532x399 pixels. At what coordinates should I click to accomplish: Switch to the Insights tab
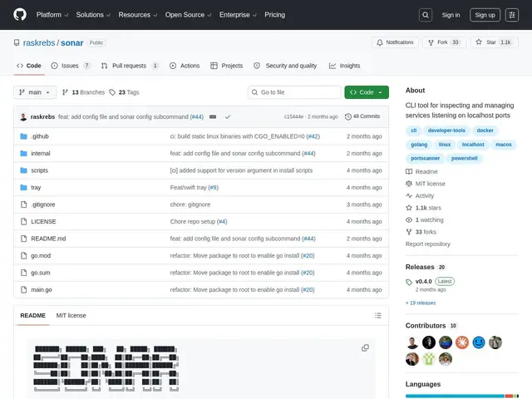(x=344, y=66)
